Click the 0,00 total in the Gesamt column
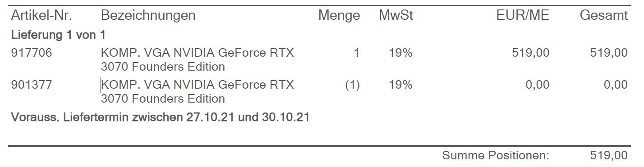 tap(616, 85)
